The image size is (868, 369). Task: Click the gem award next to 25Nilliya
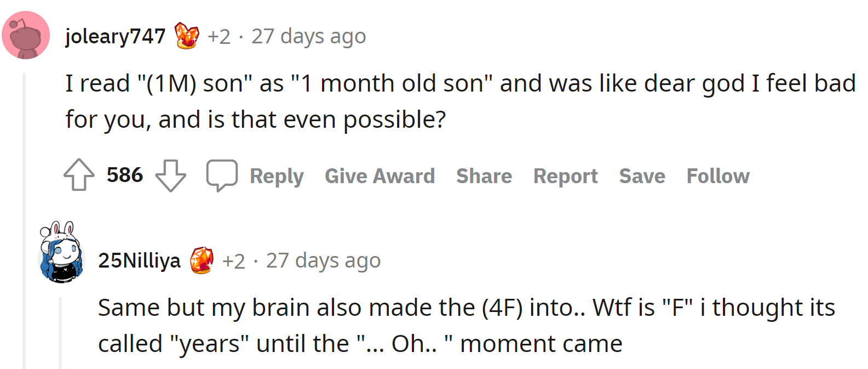coord(202,260)
